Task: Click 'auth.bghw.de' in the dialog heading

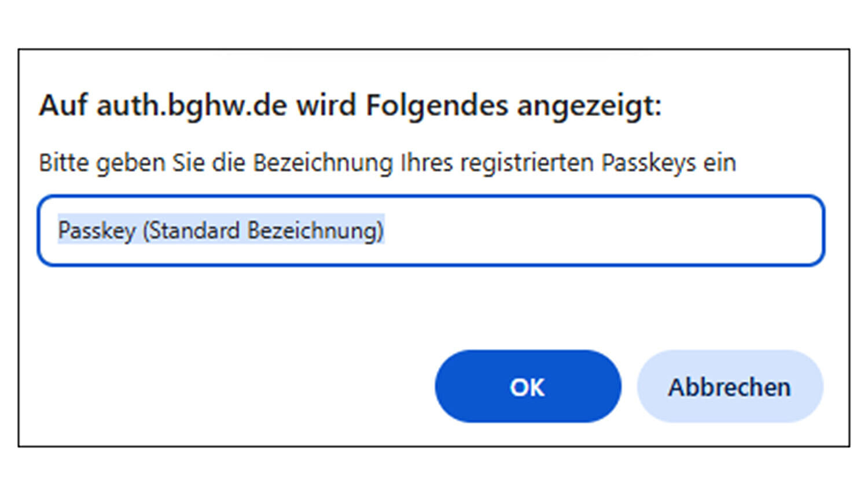Action: pyautogui.click(x=191, y=106)
